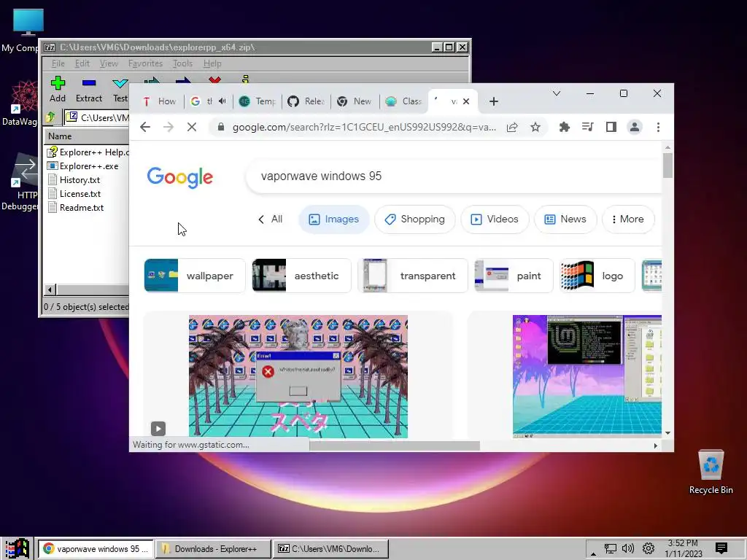Mute the audio-playing Google tab
The height and width of the screenshot is (560, 747).
(x=222, y=101)
